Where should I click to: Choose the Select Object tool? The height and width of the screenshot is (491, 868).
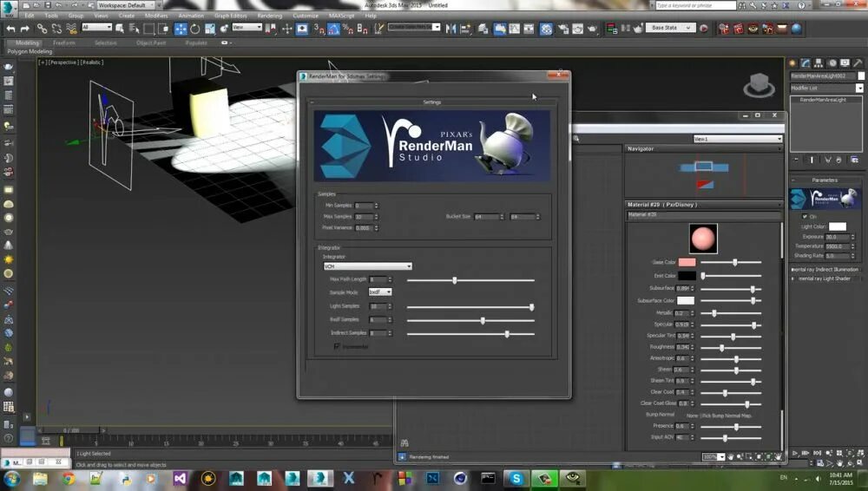pos(120,29)
